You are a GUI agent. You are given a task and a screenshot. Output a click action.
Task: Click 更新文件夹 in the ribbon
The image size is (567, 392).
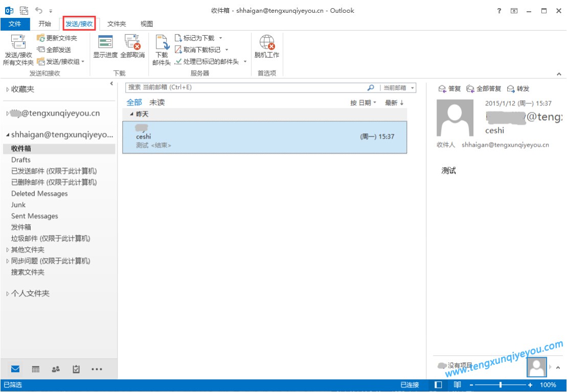click(57, 38)
